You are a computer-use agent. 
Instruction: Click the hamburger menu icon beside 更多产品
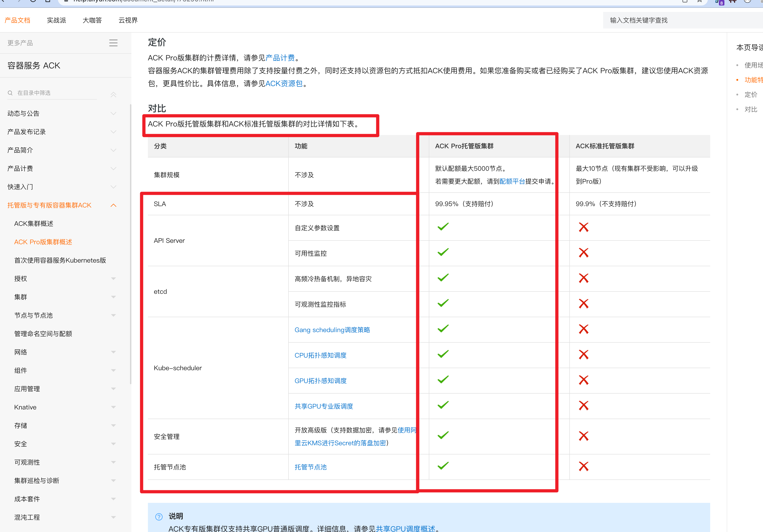pyautogui.click(x=113, y=43)
